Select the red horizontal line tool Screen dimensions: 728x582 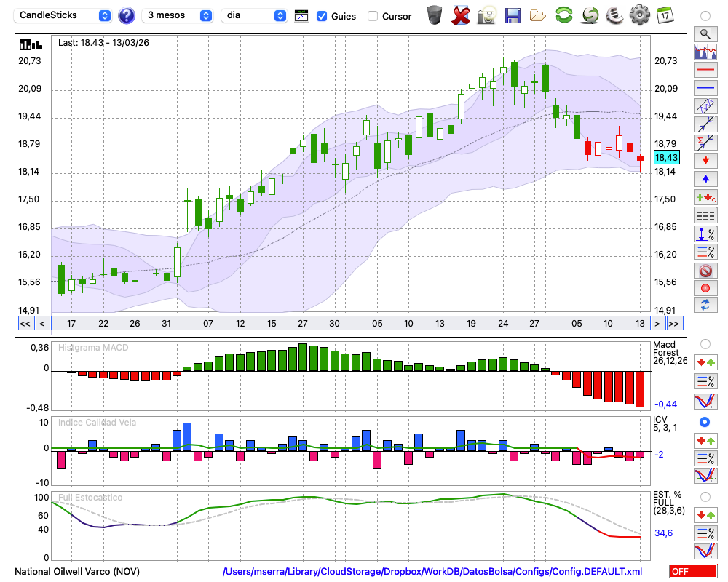point(705,70)
